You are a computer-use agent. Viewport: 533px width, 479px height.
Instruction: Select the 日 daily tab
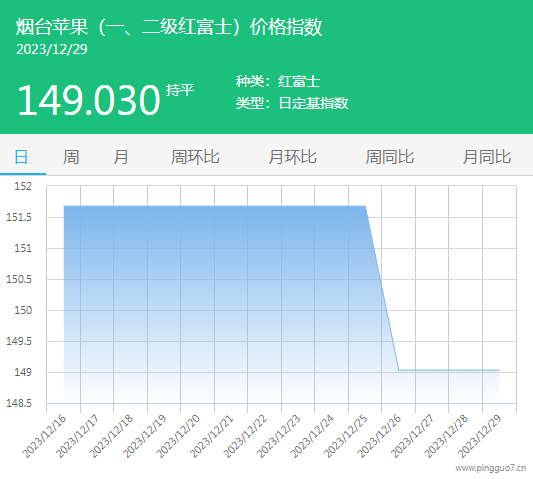click(21, 157)
